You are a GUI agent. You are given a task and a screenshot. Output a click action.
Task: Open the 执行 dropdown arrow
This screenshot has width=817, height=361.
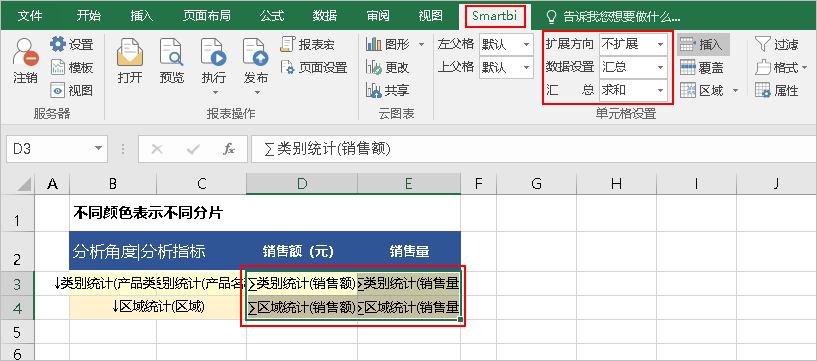point(214,93)
